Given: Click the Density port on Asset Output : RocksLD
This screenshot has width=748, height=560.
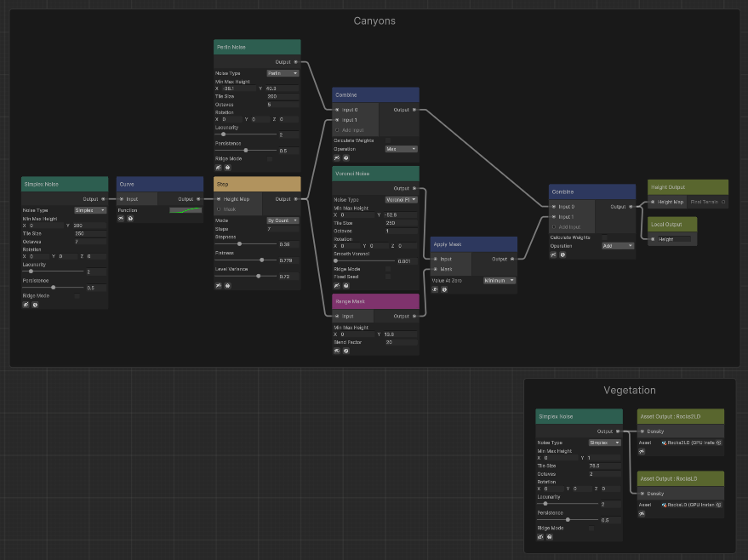Looking at the screenshot, I should tap(643, 494).
